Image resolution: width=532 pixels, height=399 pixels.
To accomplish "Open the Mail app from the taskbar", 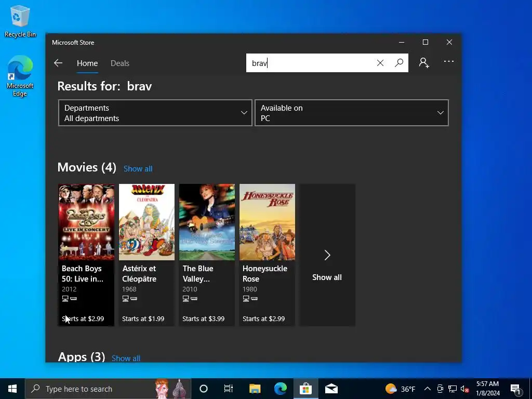I will click(x=331, y=389).
